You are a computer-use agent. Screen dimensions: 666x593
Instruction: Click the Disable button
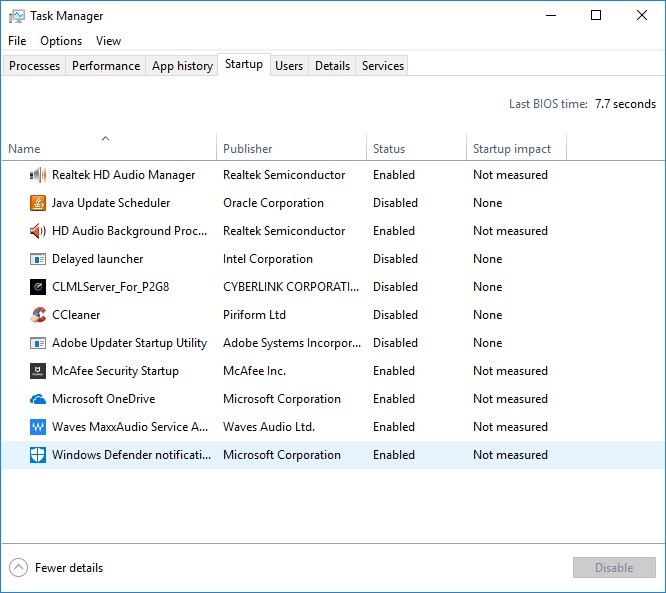coord(614,568)
